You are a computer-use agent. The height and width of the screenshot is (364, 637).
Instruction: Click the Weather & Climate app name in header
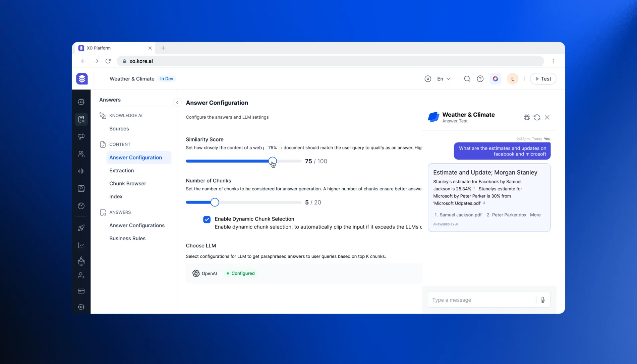[132, 79]
